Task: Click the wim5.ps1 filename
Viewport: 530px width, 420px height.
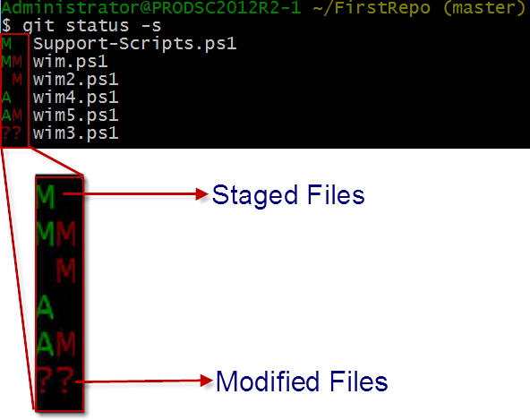Action: (x=75, y=116)
